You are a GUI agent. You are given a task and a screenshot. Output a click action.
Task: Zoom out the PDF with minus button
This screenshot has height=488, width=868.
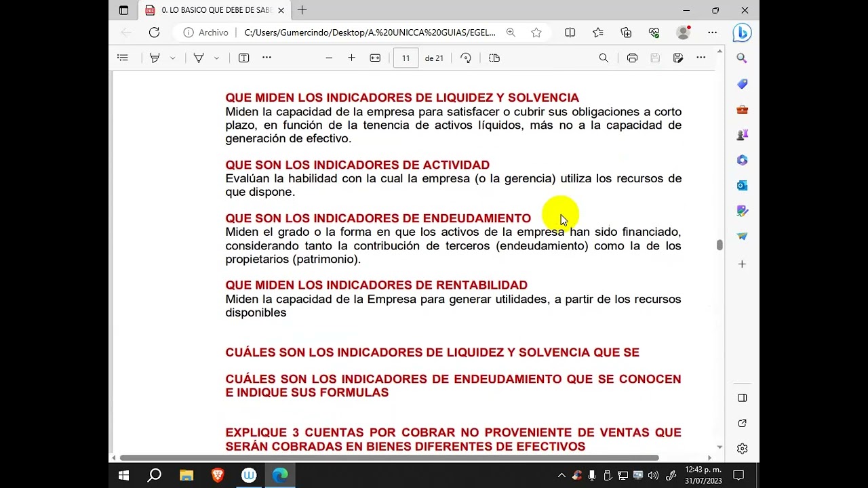(x=329, y=58)
